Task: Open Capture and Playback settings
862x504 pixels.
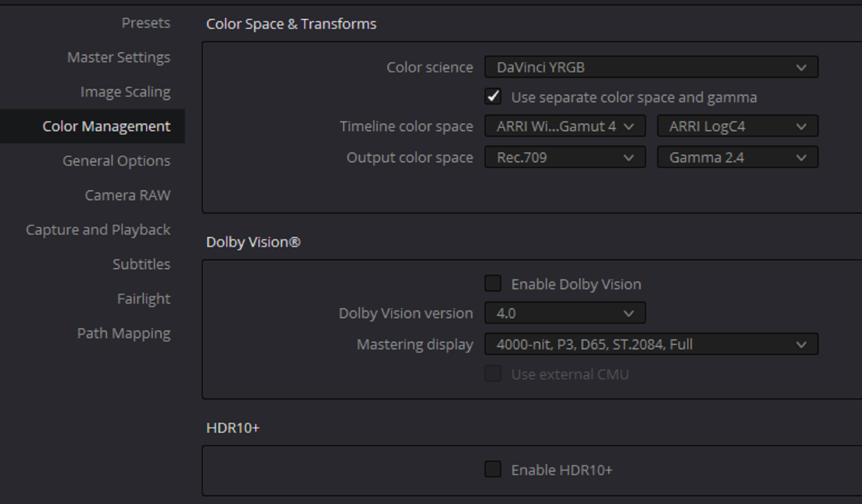Action: click(x=98, y=229)
